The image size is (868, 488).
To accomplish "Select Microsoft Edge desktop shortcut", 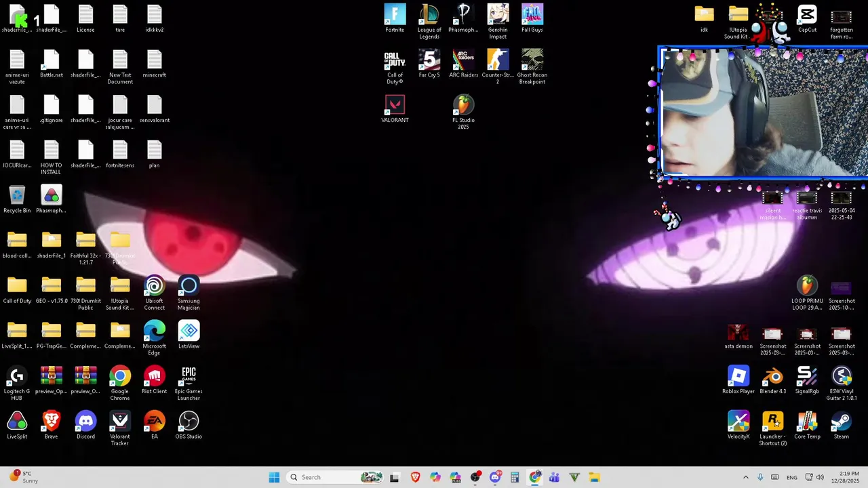I will (x=154, y=338).
